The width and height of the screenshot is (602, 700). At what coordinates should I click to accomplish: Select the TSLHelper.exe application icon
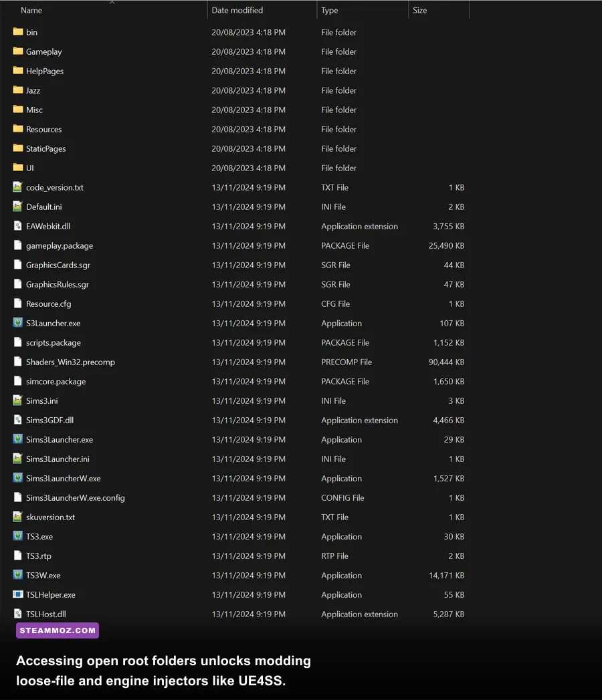tap(18, 594)
